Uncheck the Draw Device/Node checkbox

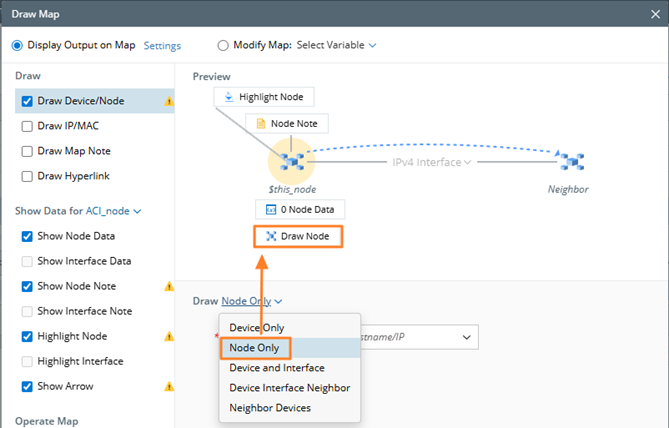pos(27,101)
